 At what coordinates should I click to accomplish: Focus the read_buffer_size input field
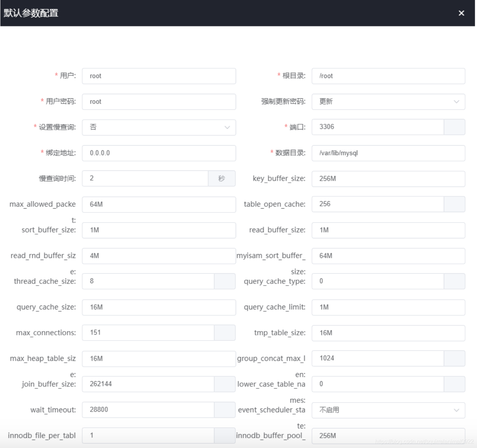[388, 230]
